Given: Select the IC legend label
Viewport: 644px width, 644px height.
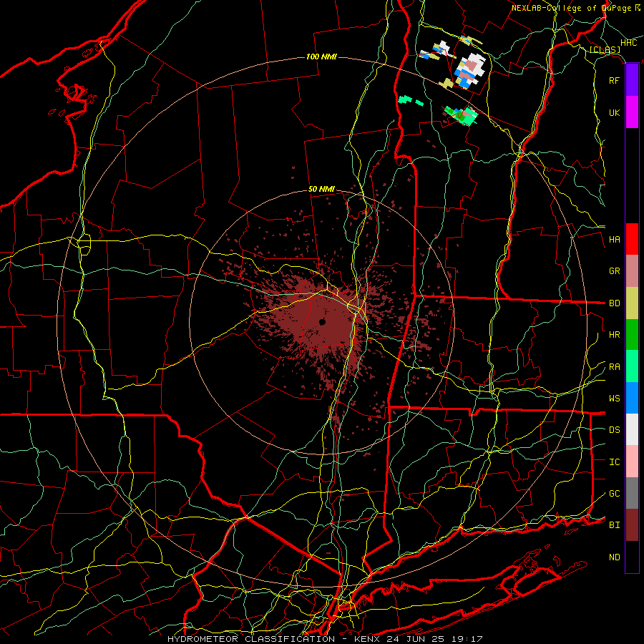Looking at the screenshot, I should (614, 462).
